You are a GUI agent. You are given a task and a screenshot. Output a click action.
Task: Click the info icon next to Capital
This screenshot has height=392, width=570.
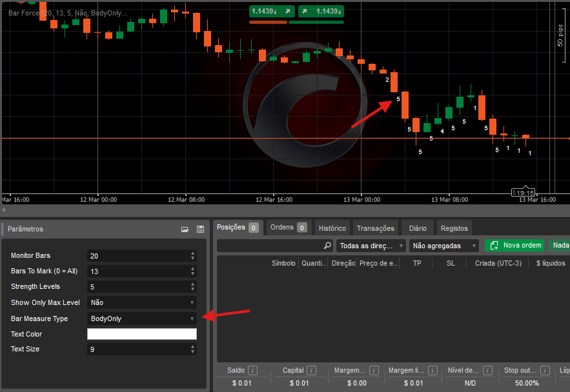pos(312,370)
